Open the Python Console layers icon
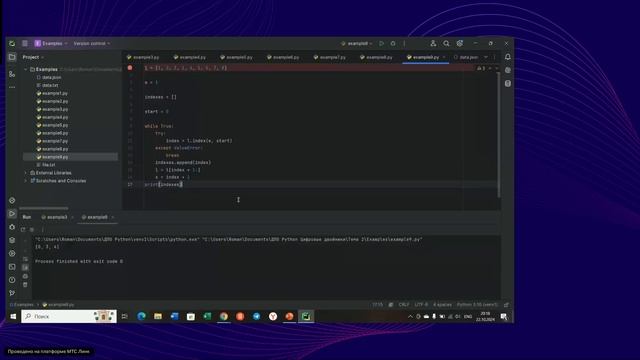Screen dimensions: 640x360 [12, 240]
